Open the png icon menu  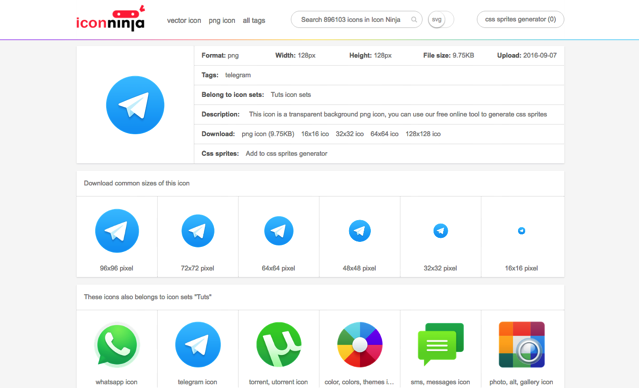coord(222,20)
